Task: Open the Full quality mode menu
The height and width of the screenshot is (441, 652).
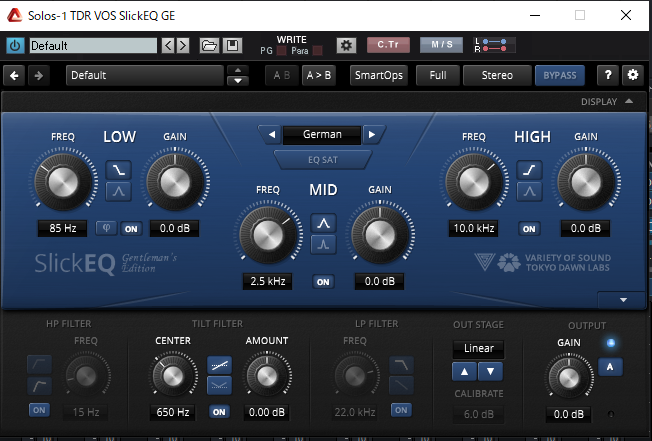Action: 438,75
